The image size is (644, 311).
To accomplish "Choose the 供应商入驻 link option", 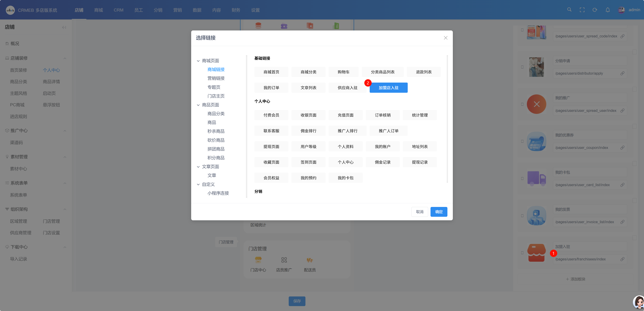I will 347,88.
